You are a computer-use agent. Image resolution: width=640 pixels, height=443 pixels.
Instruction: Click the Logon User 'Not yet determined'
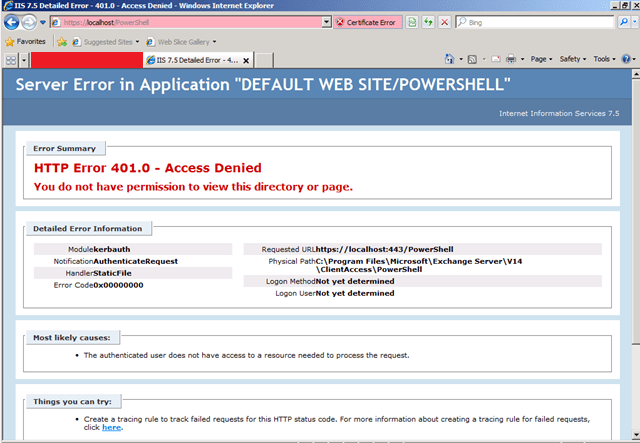355,293
